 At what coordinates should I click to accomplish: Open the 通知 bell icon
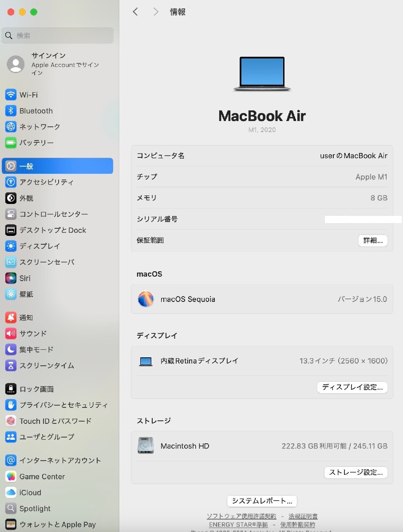point(11,317)
